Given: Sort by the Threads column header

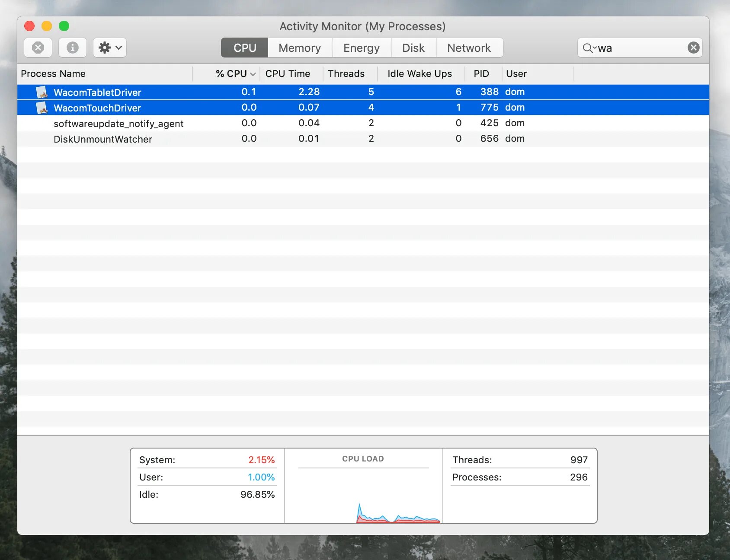Looking at the screenshot, I should [350, 74].
